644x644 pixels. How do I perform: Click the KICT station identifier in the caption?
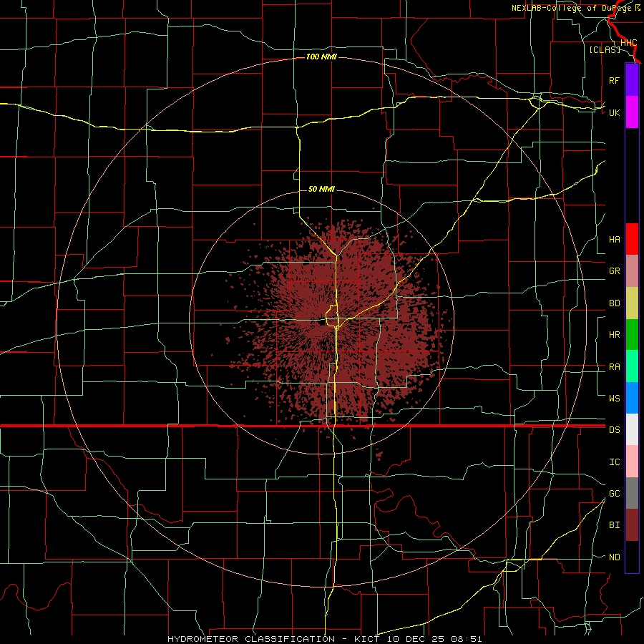click(367, 639)
